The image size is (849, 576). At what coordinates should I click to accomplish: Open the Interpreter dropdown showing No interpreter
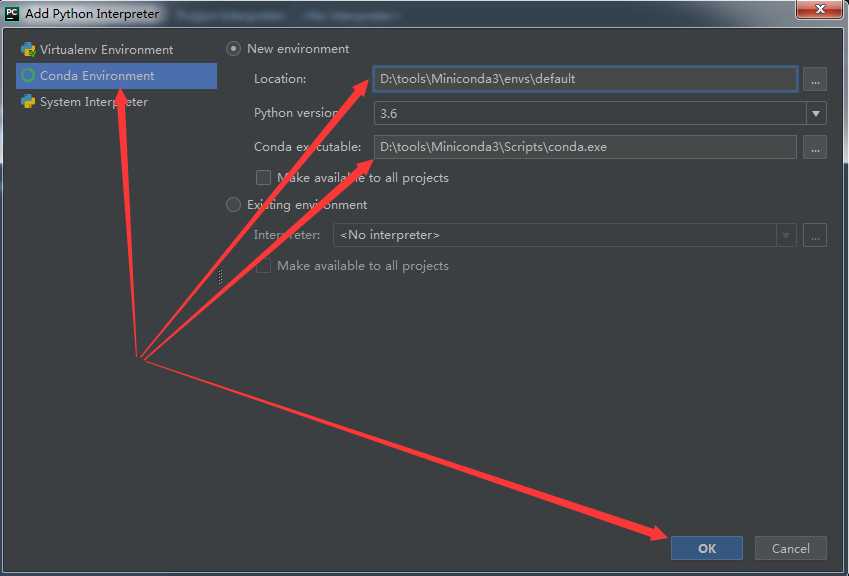tap(564, 235)
